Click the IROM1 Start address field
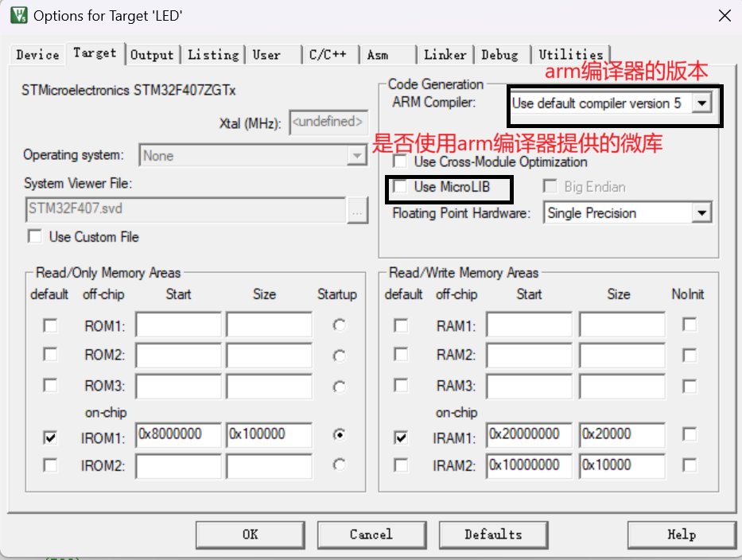742x560 pixels. click(x=178, y=435)
